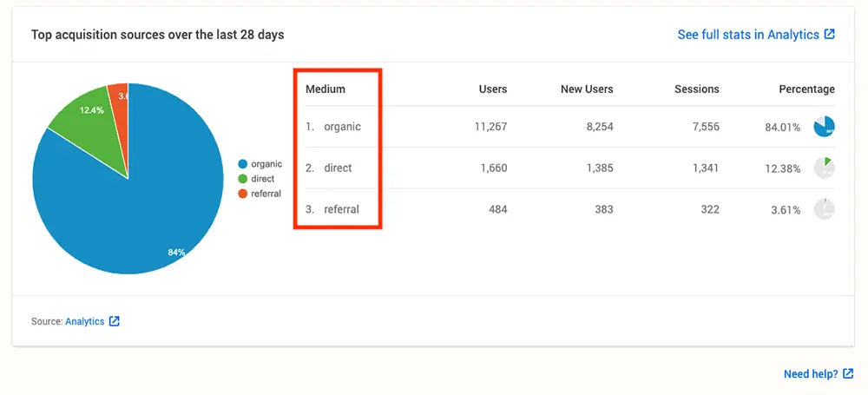The width and height of the screenshot is (868, 395).
Task: Click external-link icon beside See full stats
Action: 829,34
